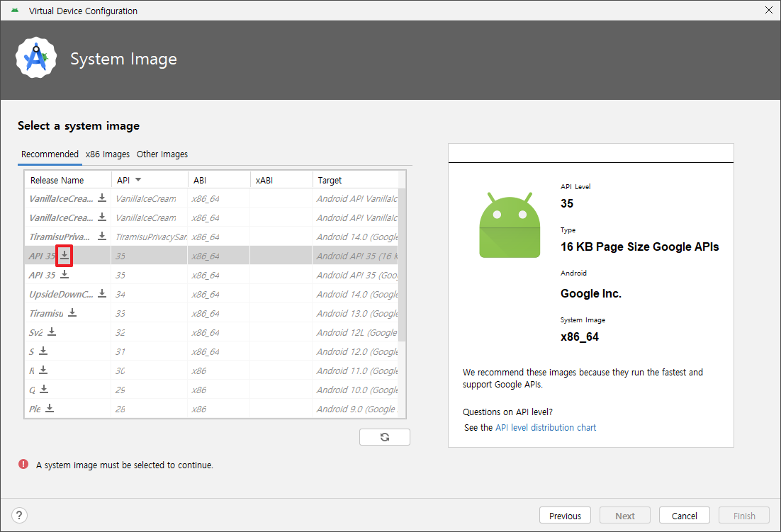Download the first VanillaIceCream system image

pyautogui.click(x=102, y=198)
